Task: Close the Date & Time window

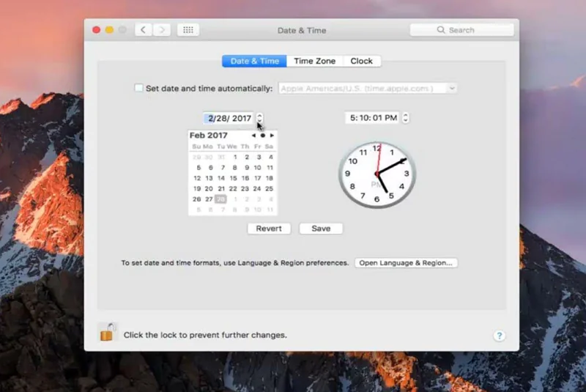Action: [x=97, y=30]
